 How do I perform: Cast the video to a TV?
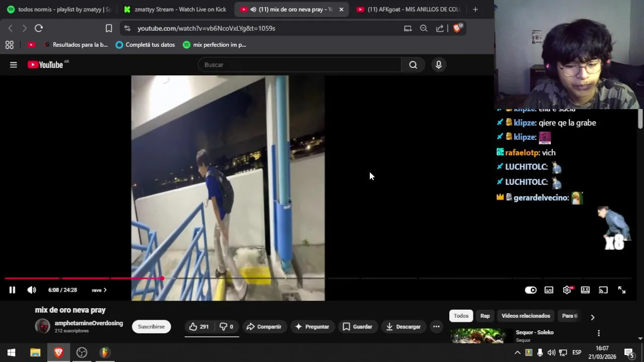pos(603,290)
